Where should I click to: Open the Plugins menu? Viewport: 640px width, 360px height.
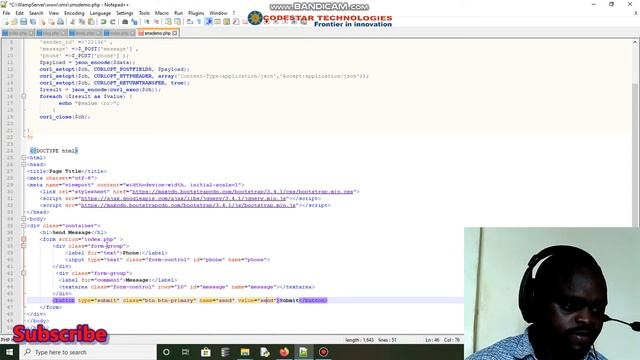pos(196,13)
